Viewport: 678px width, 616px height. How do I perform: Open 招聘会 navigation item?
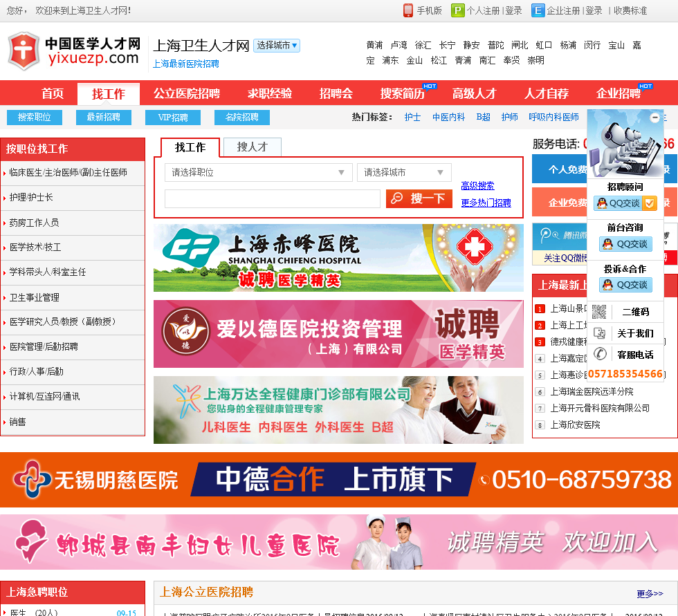336,93
